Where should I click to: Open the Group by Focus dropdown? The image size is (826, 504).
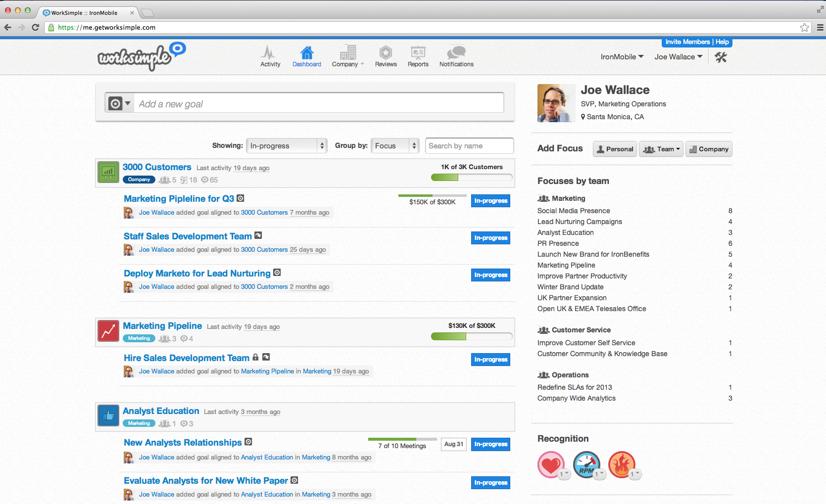click(395, 146)
